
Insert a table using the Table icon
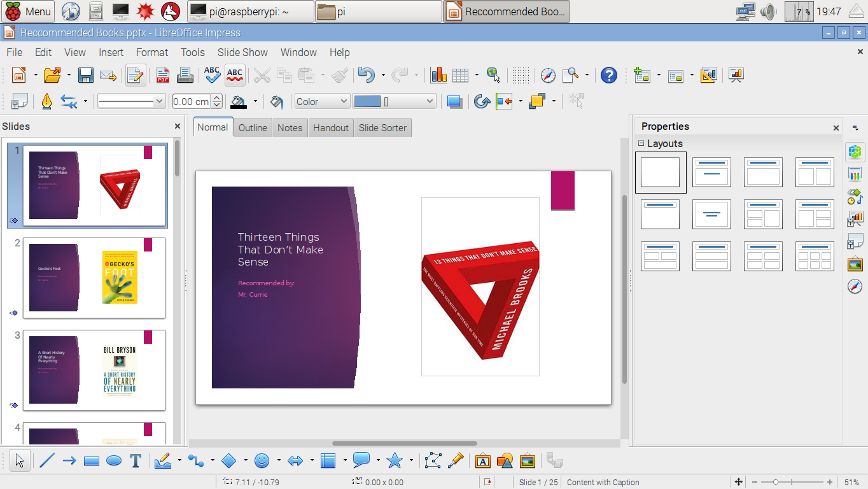pyautogui.click(x=460, y=75)
